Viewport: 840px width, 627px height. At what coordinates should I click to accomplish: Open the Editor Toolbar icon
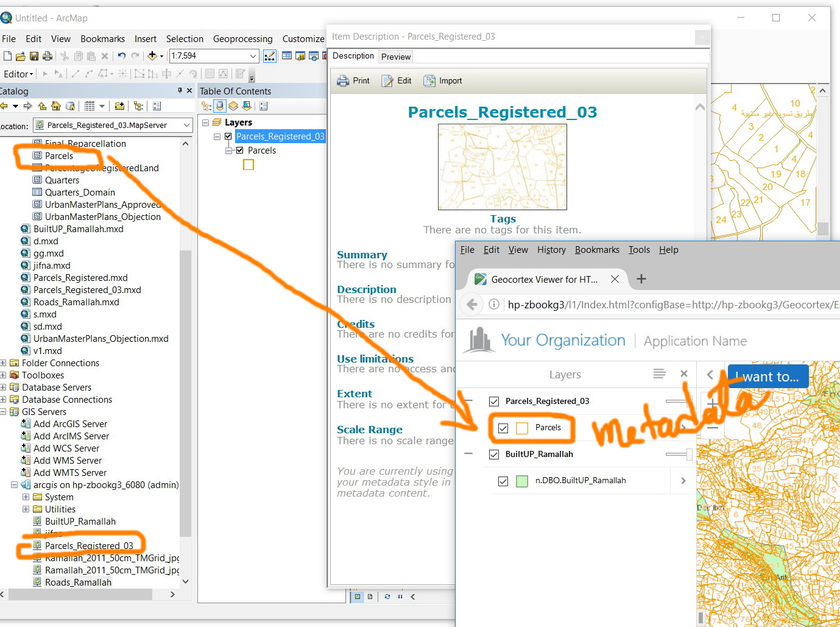[x=269, y=56]
